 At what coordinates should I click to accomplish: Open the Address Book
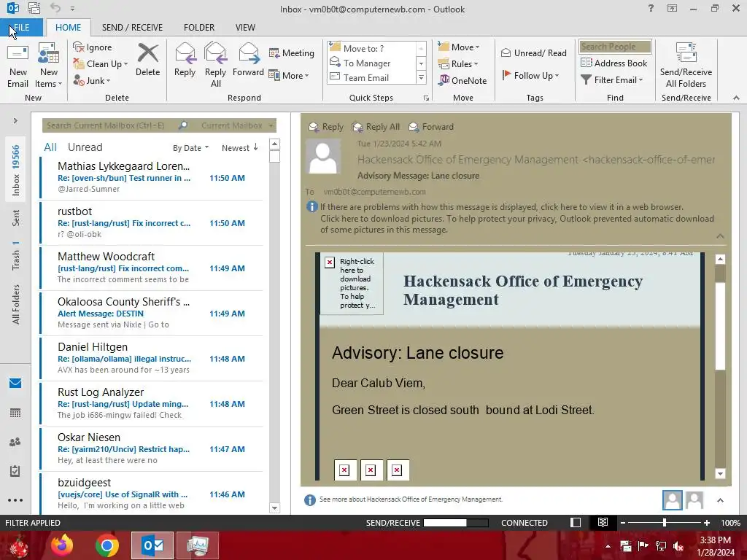click(x=614, y=63)
